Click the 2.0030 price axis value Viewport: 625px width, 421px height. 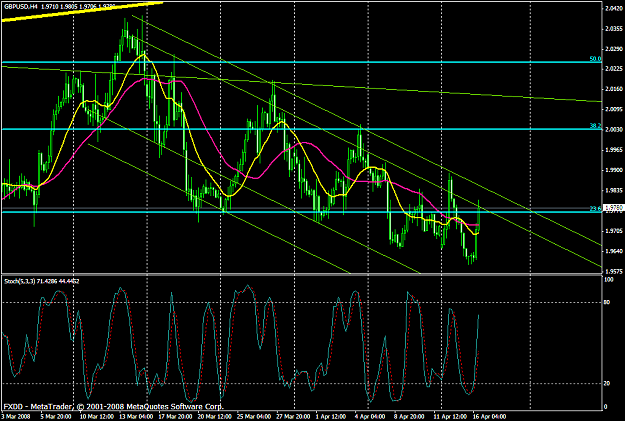pyautogui.click(x=613, y=130)
